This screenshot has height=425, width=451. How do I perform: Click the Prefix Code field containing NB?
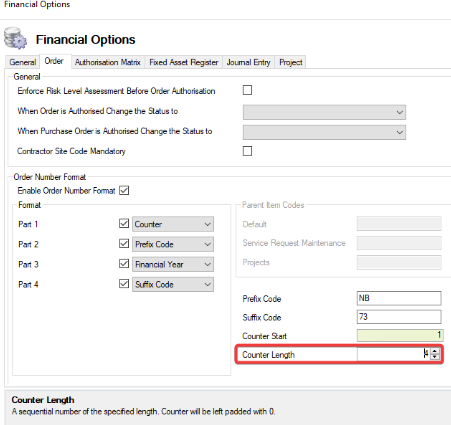[399, 298]
